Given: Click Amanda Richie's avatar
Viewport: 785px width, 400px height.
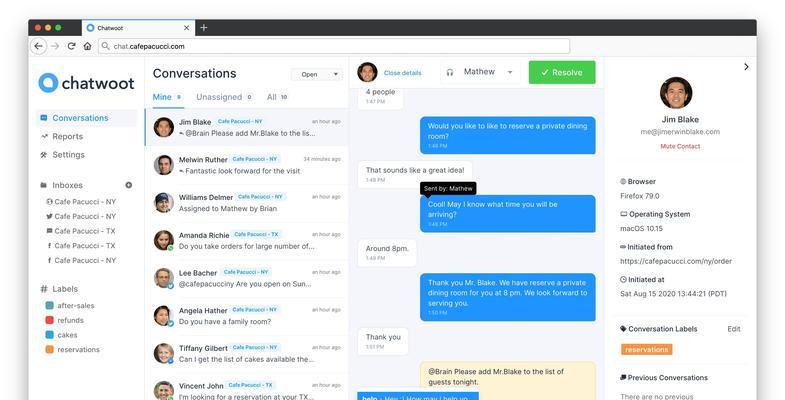Looking at the screenshot, I should [164, 240].
